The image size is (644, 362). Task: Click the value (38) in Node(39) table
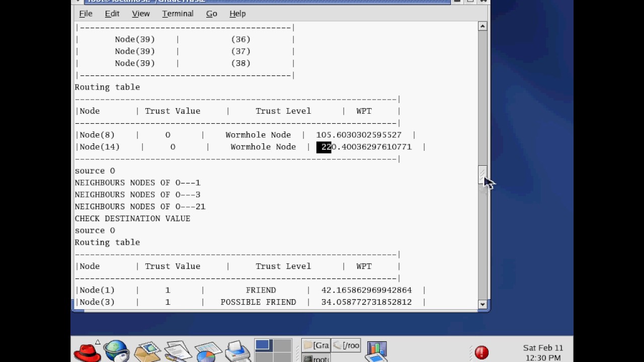tap(240, 63)
